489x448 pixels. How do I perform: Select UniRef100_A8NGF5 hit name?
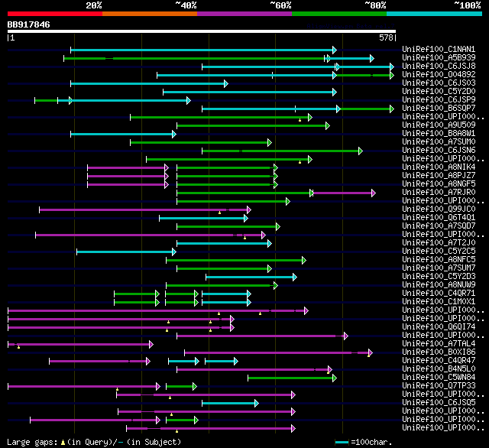439,184
